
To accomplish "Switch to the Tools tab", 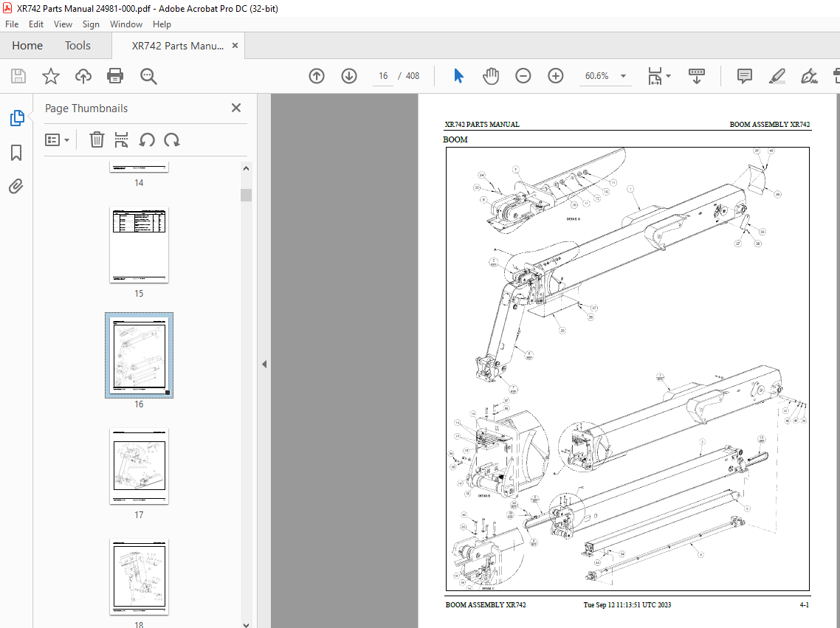I will tap(78, 46).
